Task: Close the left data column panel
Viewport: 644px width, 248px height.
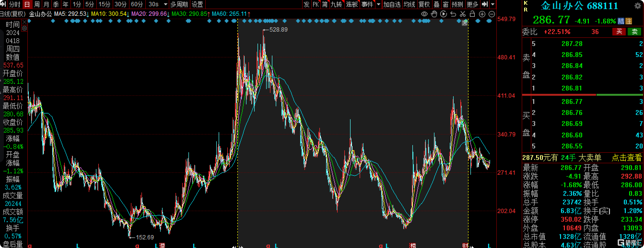Action: 24,22
